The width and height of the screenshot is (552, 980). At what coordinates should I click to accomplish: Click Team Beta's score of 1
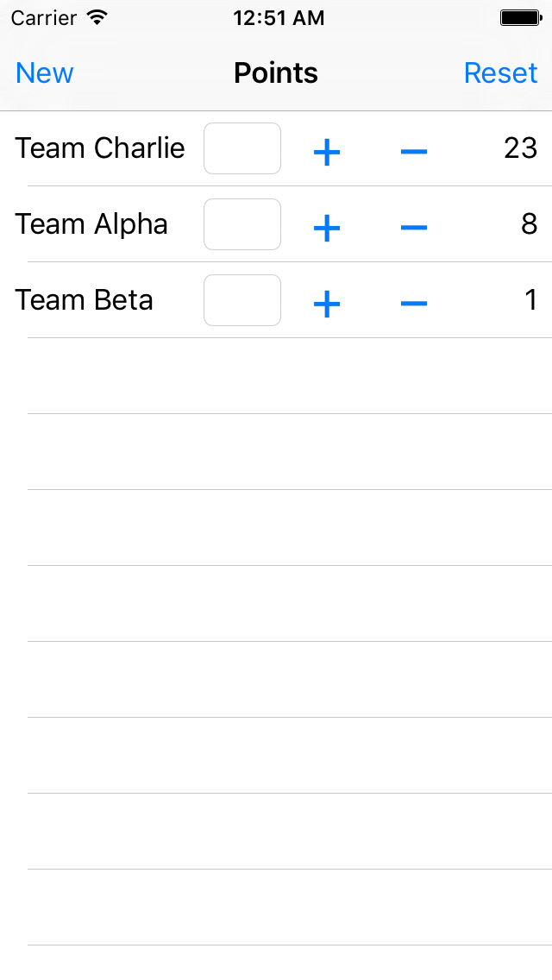530,300
